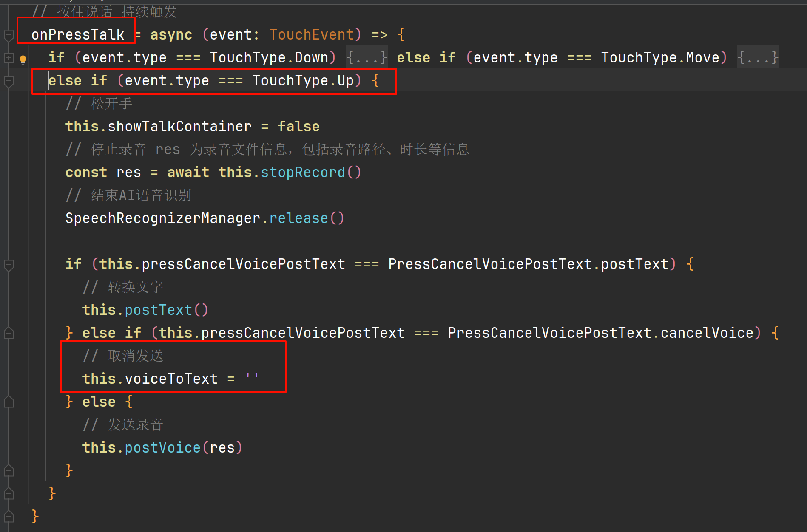Click the fold-end marker at the last closing brace
807x532 pixels.
9,517
